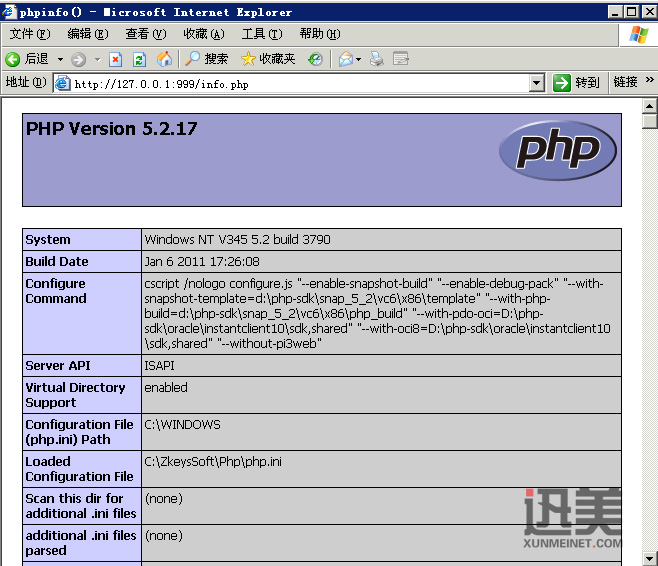
Task: Go to the Home page icon
Action: 164,59
